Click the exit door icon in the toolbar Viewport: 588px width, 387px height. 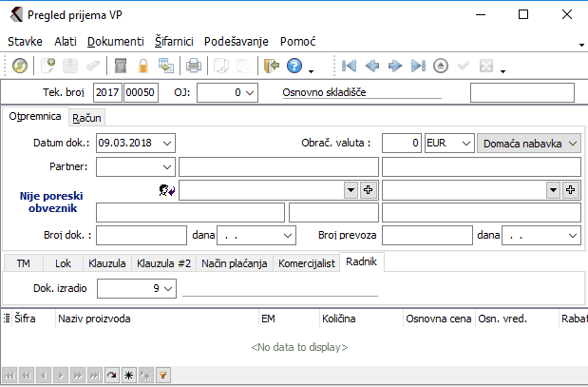[271, 66]
